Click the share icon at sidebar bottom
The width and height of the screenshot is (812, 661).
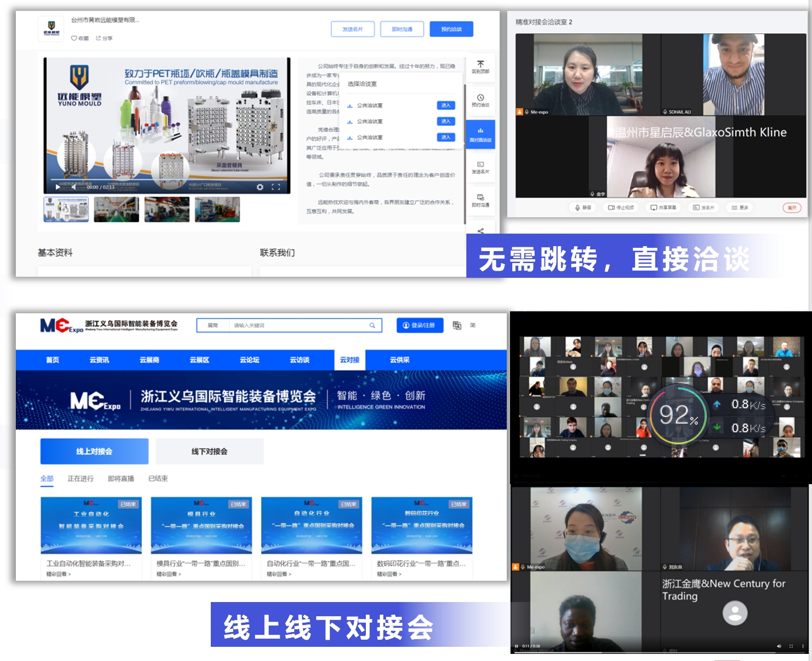[481, 229]
